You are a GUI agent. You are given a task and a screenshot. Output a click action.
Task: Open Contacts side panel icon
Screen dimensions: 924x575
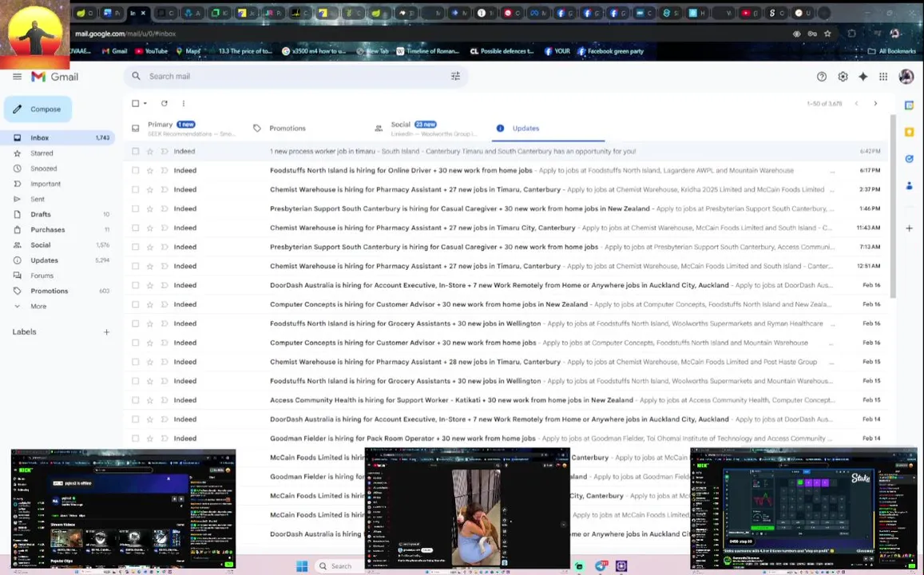pyautogui.click(x=910, y=185)
